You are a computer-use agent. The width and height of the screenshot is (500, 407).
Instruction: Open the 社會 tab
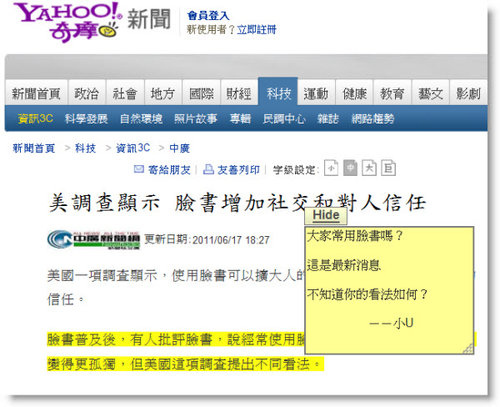pyautogui.click(x=125, y=93)
